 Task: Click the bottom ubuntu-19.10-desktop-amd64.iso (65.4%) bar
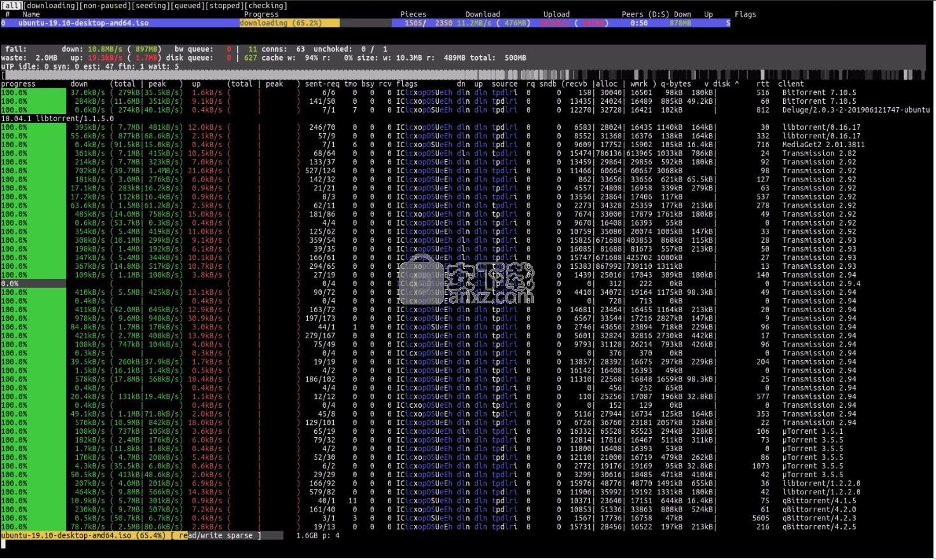tap(83, 536)
